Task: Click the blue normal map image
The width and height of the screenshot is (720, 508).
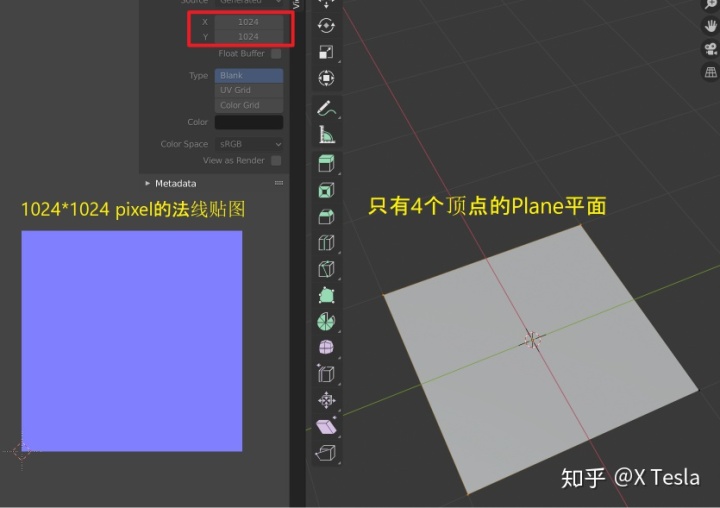Action: [x=132, y=341]
